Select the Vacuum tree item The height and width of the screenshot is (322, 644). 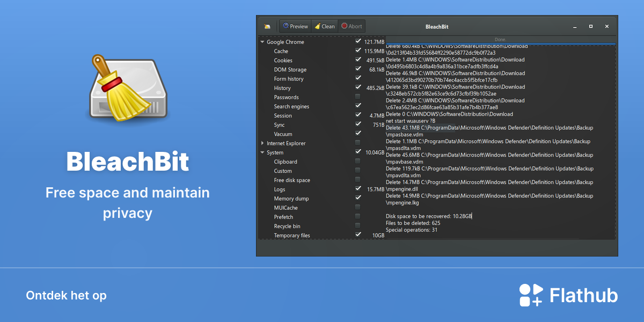283,134
